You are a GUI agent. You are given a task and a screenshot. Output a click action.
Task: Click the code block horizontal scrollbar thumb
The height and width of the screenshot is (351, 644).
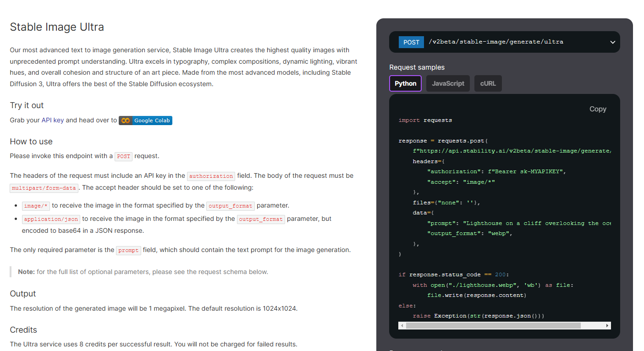tap(493, 325)
